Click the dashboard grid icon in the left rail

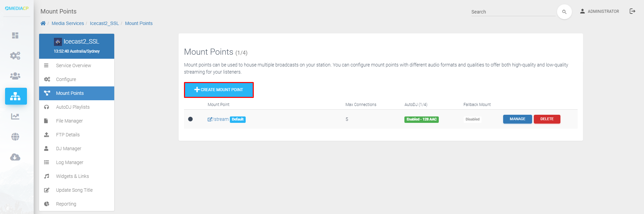pos(15,35)
